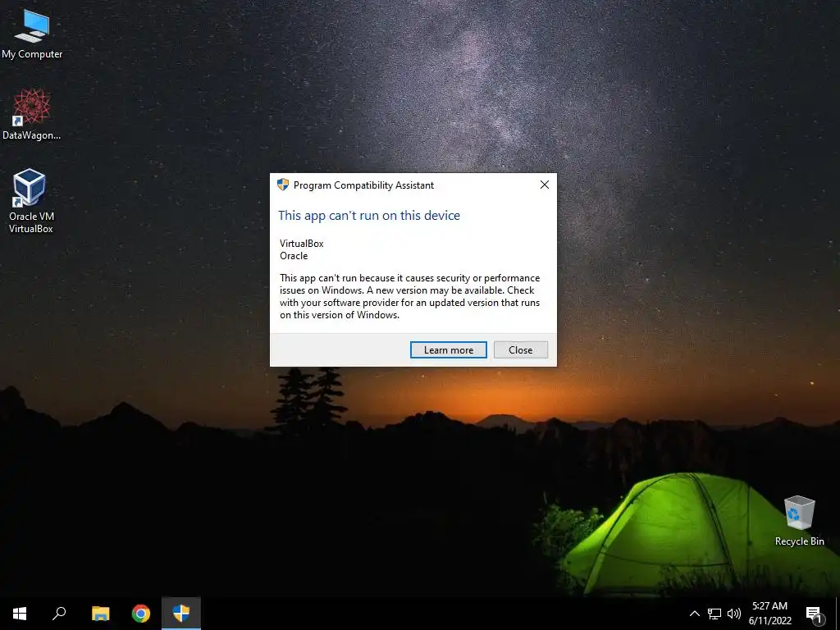Click the "Program Compatibility Assistant" title text
840x630 pixels.
tap(363, 185)
